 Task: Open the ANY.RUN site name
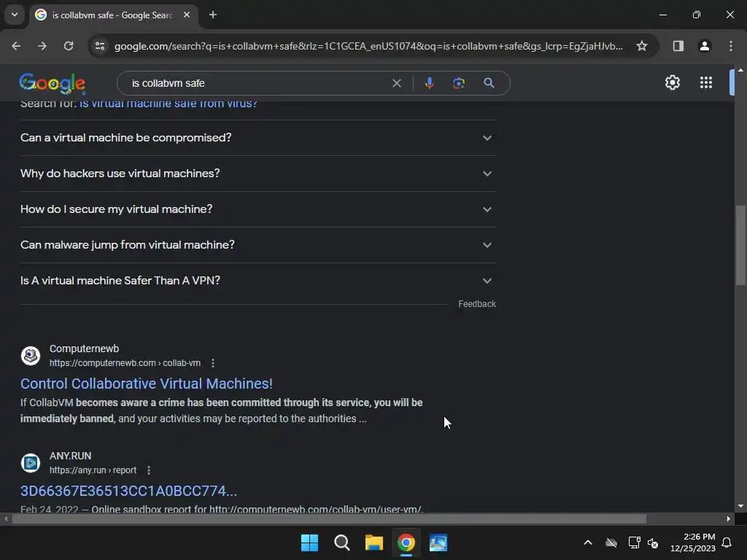click(x=71, y=456)
